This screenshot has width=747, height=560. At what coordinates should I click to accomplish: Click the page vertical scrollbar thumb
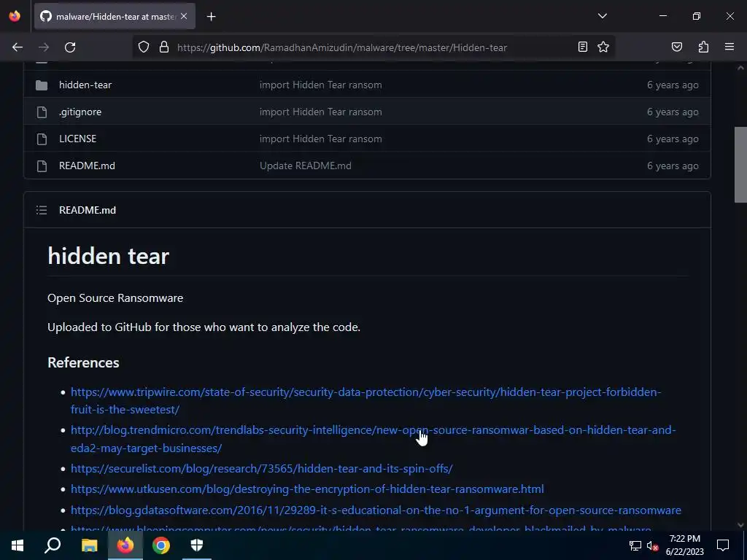(x=740, y=165)
